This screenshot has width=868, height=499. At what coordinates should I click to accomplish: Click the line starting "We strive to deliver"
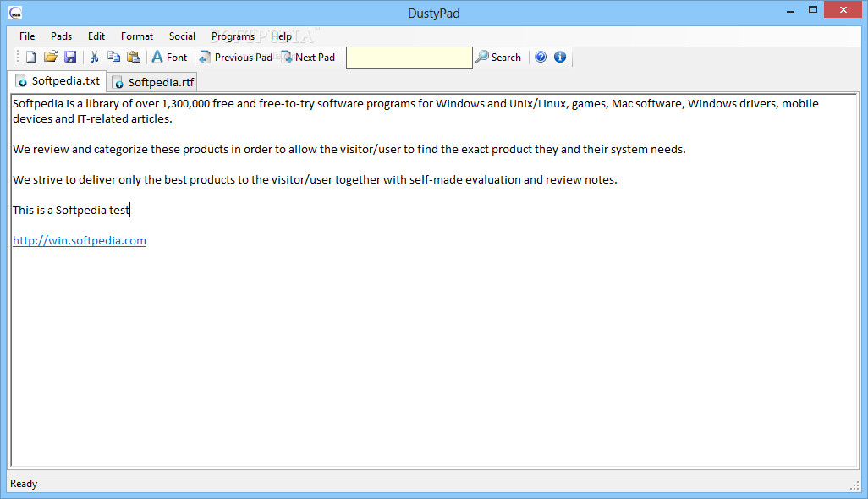pyautogui.click(x=315, y=180)
